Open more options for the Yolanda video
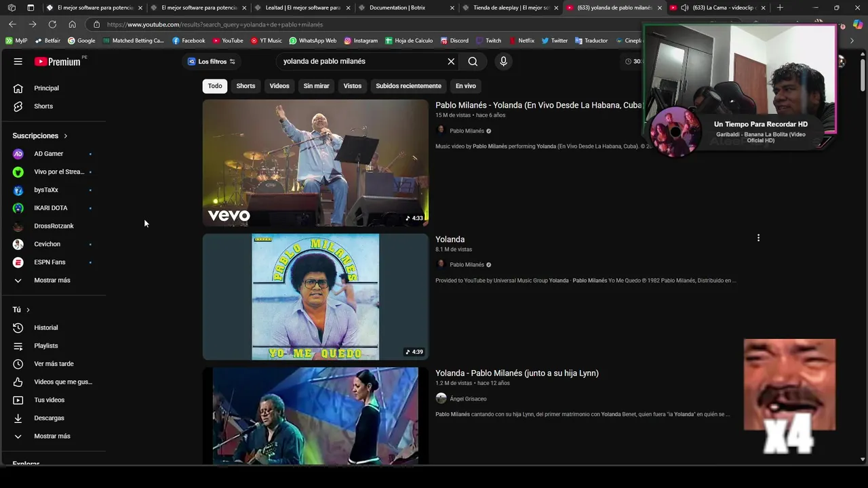The image size is (868, 488). [758, 238]
